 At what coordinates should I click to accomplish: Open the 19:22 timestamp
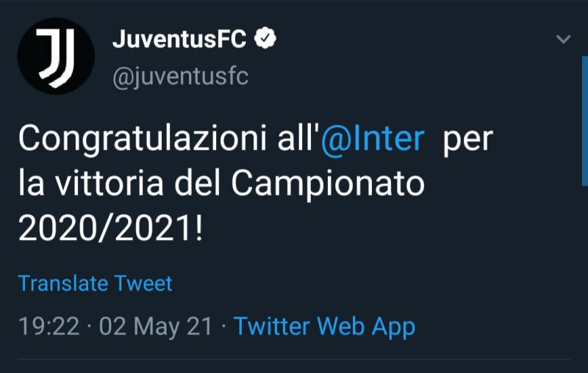[49, 326]
